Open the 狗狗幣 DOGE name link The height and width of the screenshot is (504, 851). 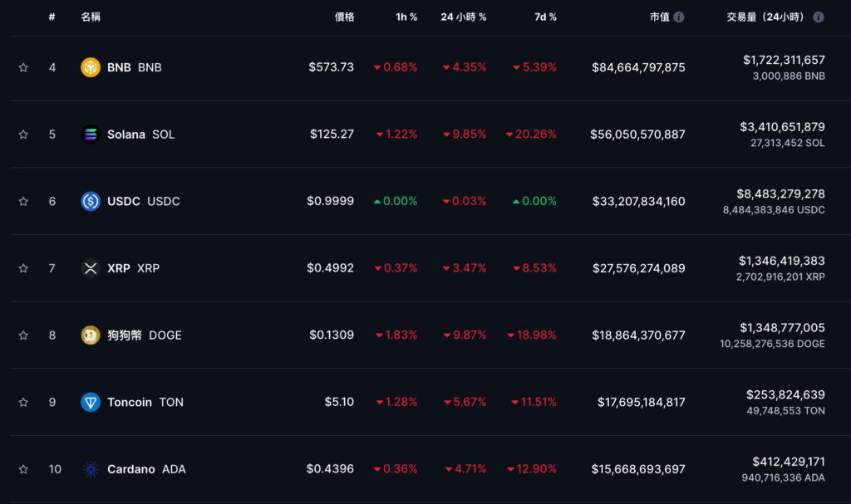(125, 335)
